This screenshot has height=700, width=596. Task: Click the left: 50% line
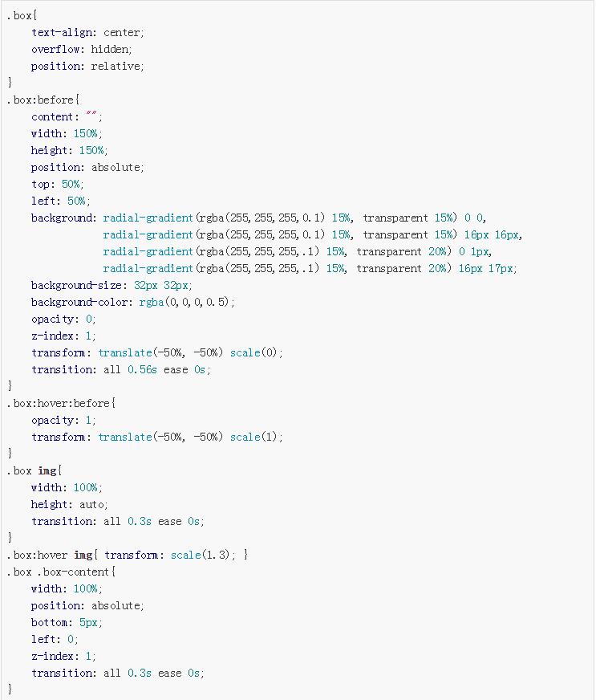point(60,201)
